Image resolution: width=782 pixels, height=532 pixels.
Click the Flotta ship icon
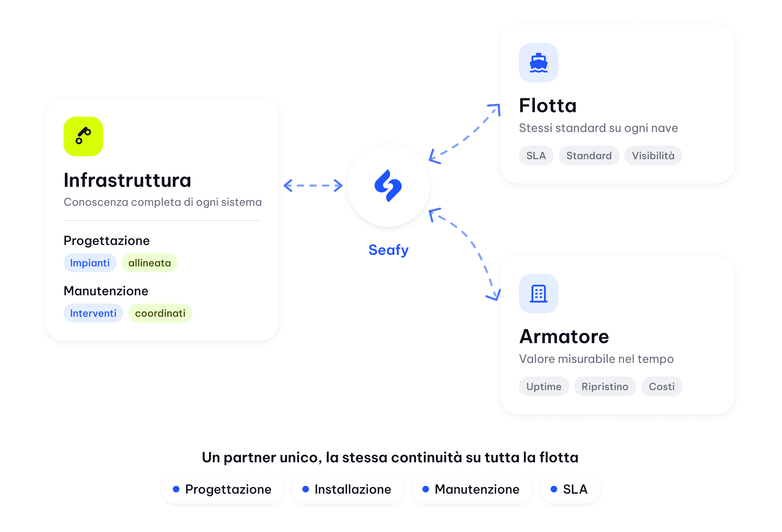coord(539,63)
